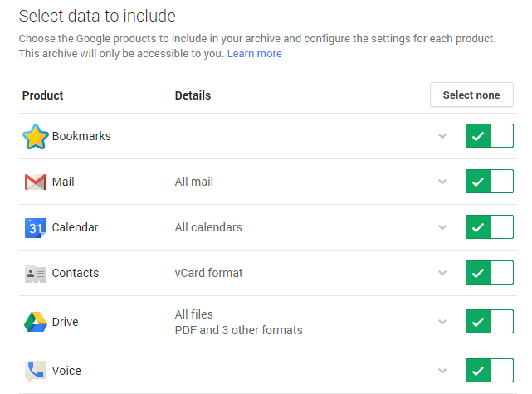Click the Contacts card icon
532x394 pixels.
pyautogui.click(x=36, y=274)
